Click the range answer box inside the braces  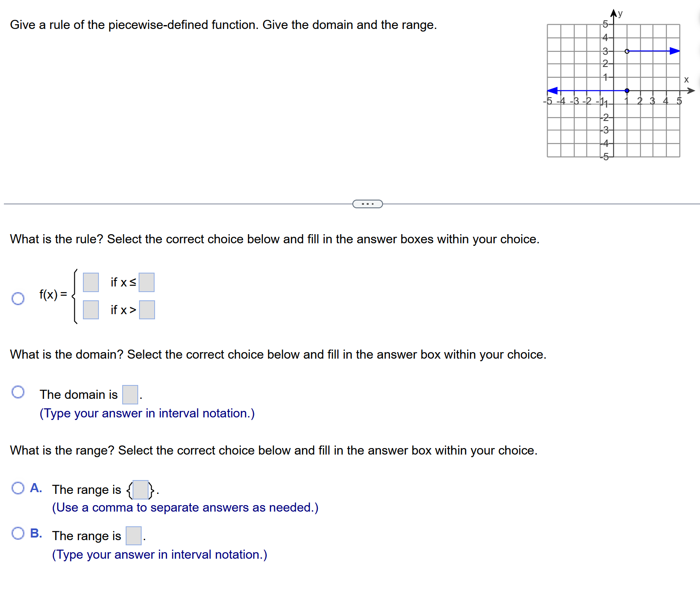click(139, 490)
